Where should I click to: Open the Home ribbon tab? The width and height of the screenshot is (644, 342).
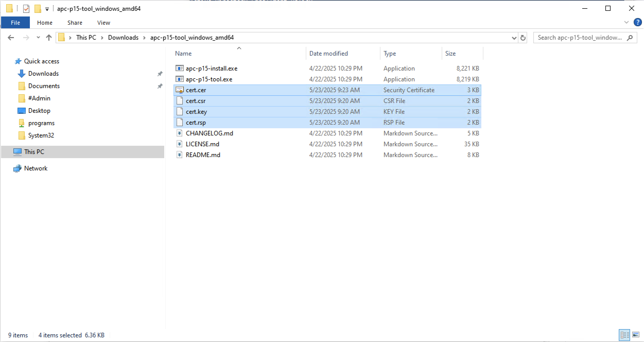coord(45,23)
